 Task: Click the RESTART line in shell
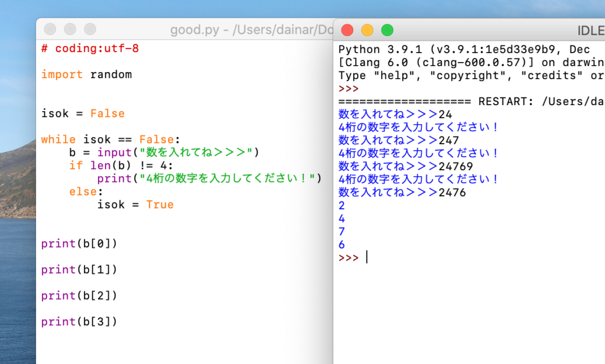(x=471, y=102)
